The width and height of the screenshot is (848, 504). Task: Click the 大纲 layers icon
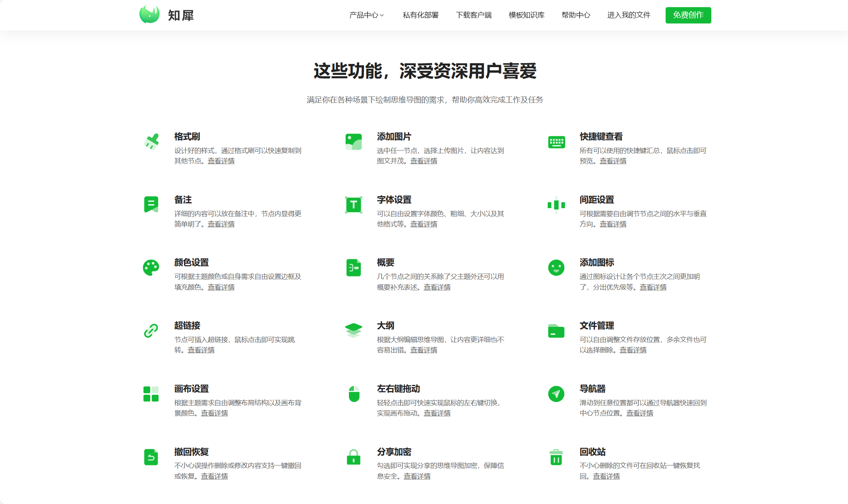click(354, 330)
